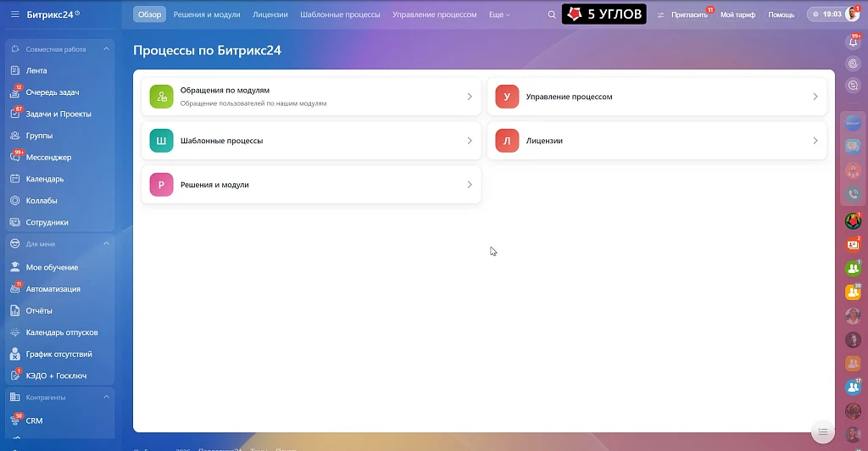The height and width of the screenshot is (451, 868).
Task: Go to Задачи и Проекты
Action: click(x=58, y=114)
